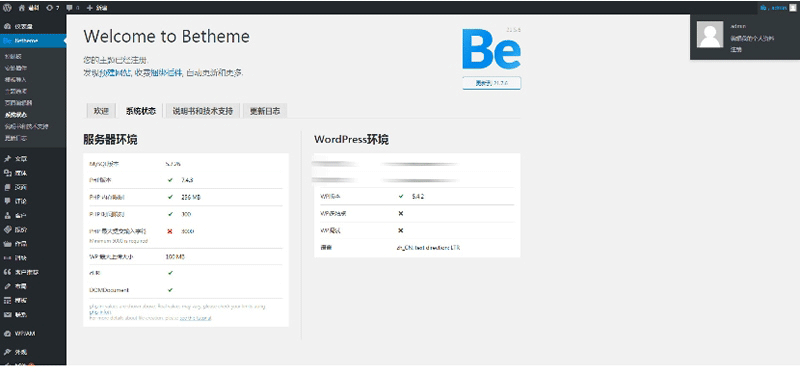Click the WordPress环境 heading
800x374 pixels.
click(352, 139)
